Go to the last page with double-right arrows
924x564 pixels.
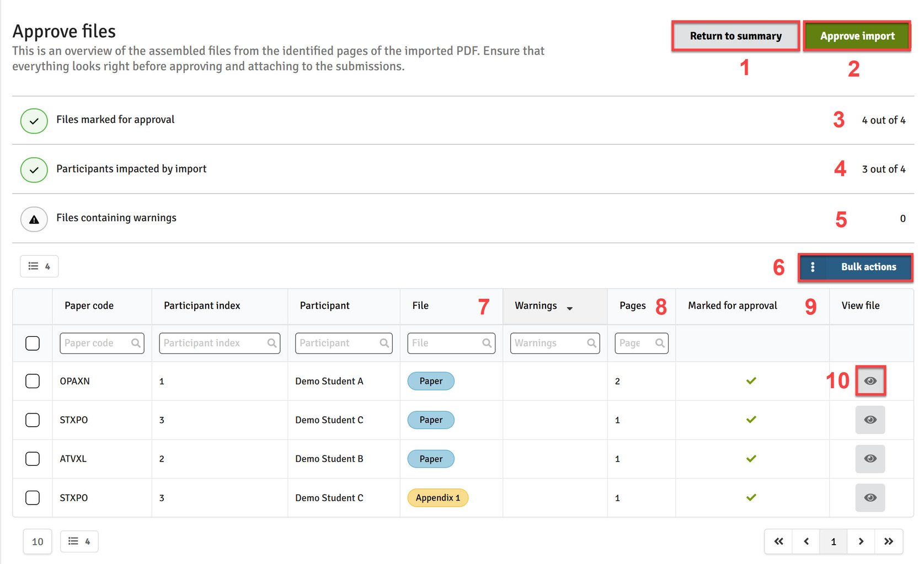click(888, 541)
